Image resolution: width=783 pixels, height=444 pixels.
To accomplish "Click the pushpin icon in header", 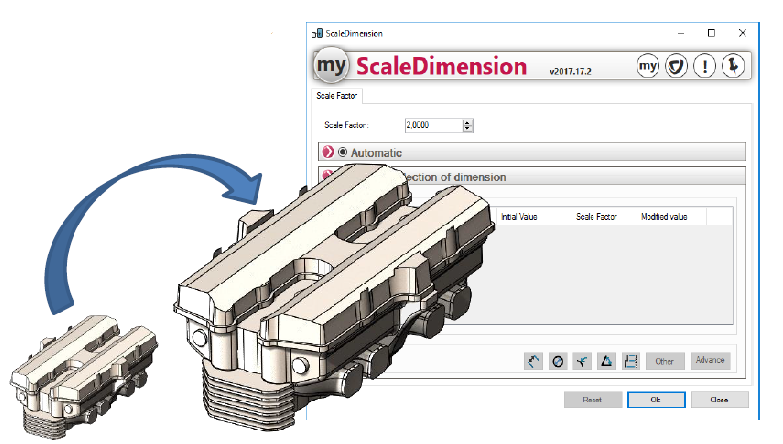I will (733, 66).
